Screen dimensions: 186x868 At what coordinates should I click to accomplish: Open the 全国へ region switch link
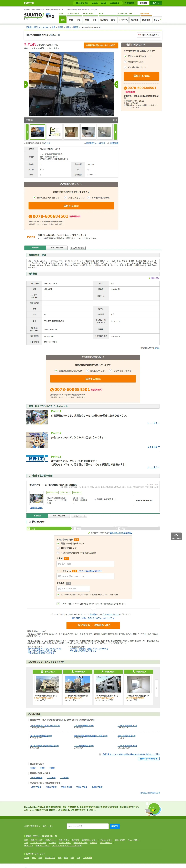pos(48,14)
